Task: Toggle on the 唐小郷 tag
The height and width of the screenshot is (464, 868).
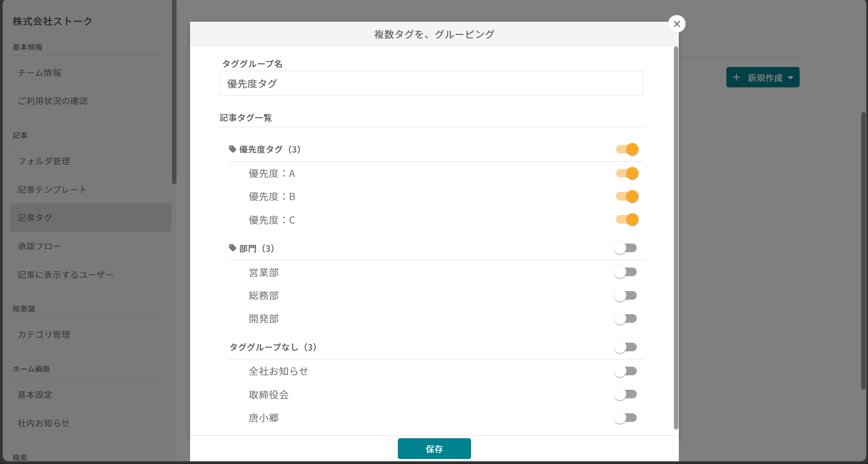Action: pos(625,418)
